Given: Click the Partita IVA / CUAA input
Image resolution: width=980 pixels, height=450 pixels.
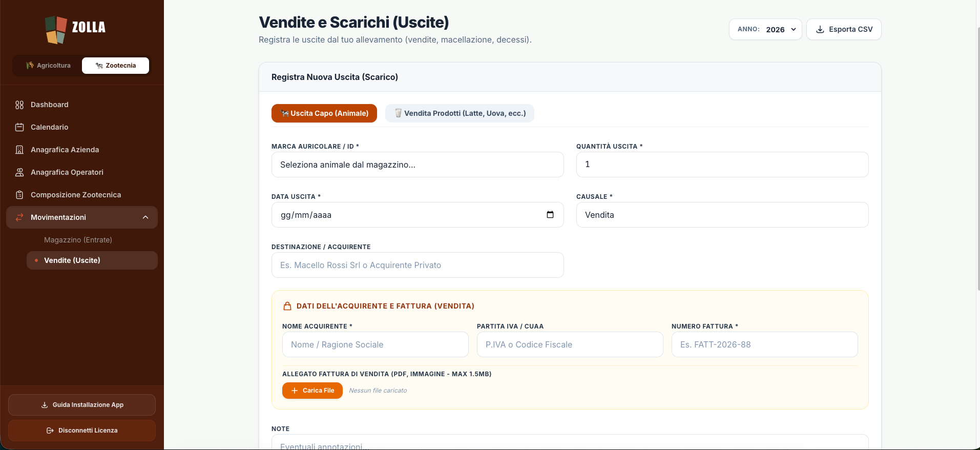Looking at the screenshot, I should (x=570, y=344).
